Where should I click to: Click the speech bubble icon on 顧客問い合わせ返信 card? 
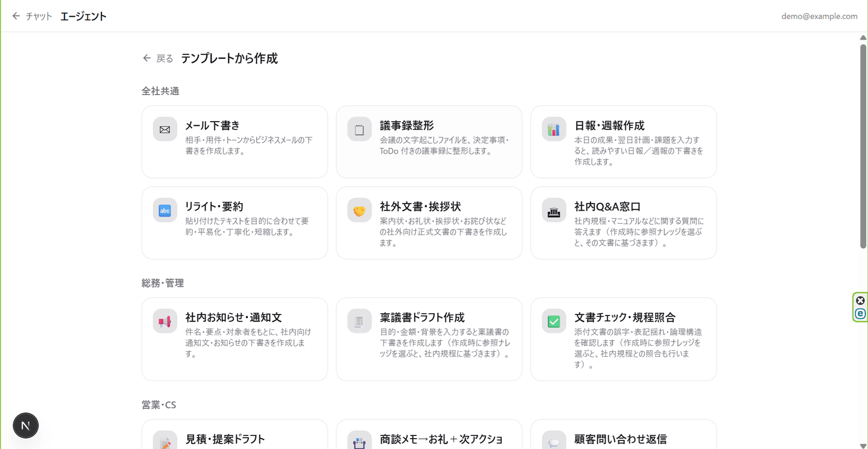point(554,440)
